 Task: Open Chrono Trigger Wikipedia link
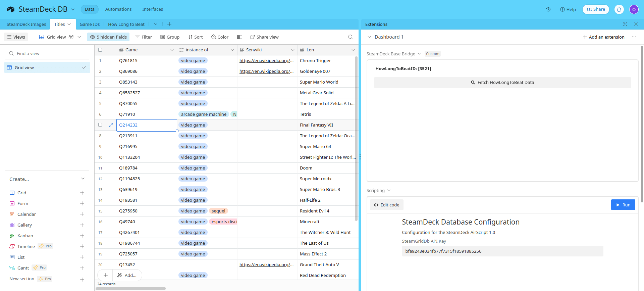(x=266, y=61)
